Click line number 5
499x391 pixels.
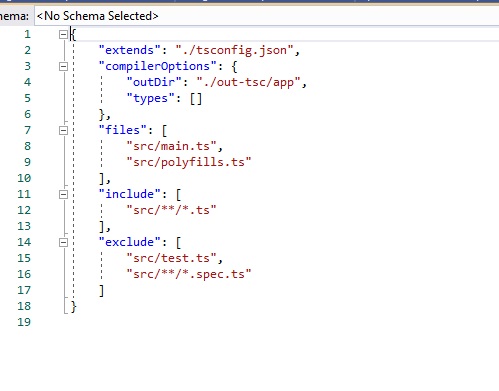coord(27,98)
